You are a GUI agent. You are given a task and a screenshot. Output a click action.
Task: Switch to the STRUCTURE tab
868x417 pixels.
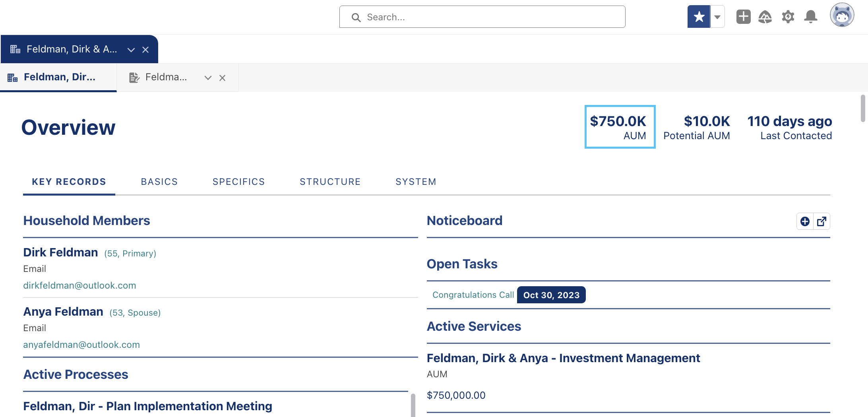pyautogui.click(x=330, y=182)
